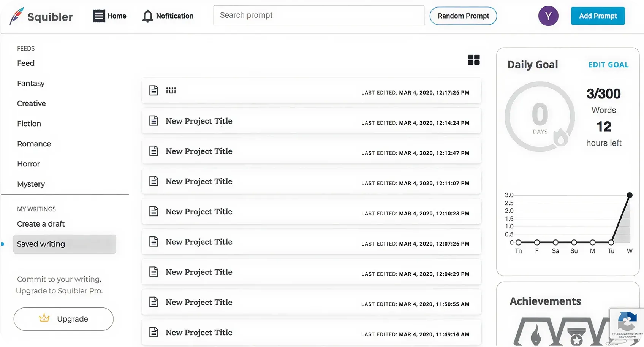
Task: Go to Saved writing
Action: (x=41, y=244)
